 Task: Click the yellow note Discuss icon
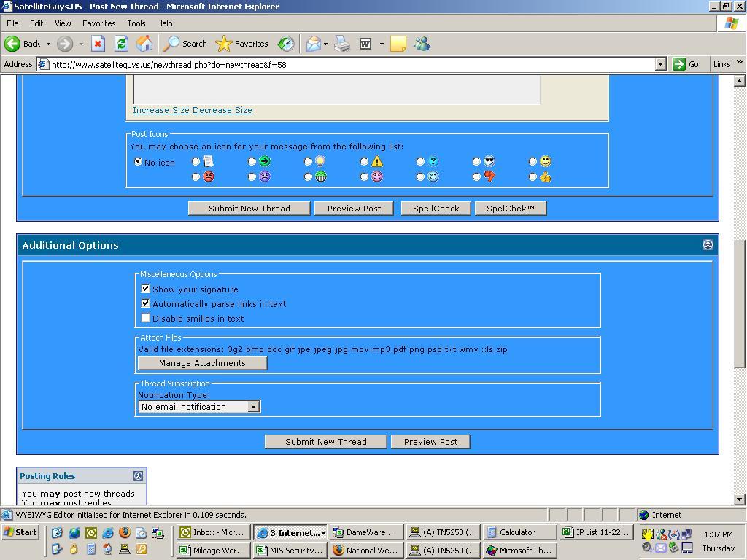click(x=398, y=44)
